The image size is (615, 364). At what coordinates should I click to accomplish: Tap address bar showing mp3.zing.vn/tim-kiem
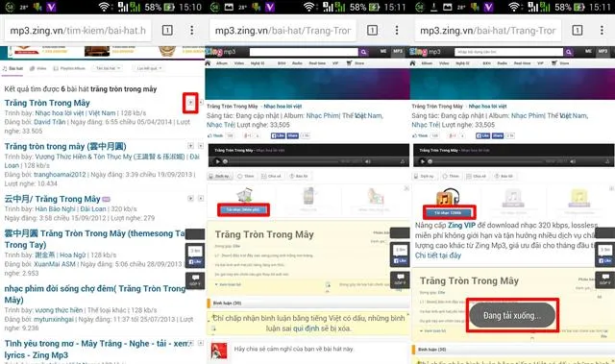(78, 30)
